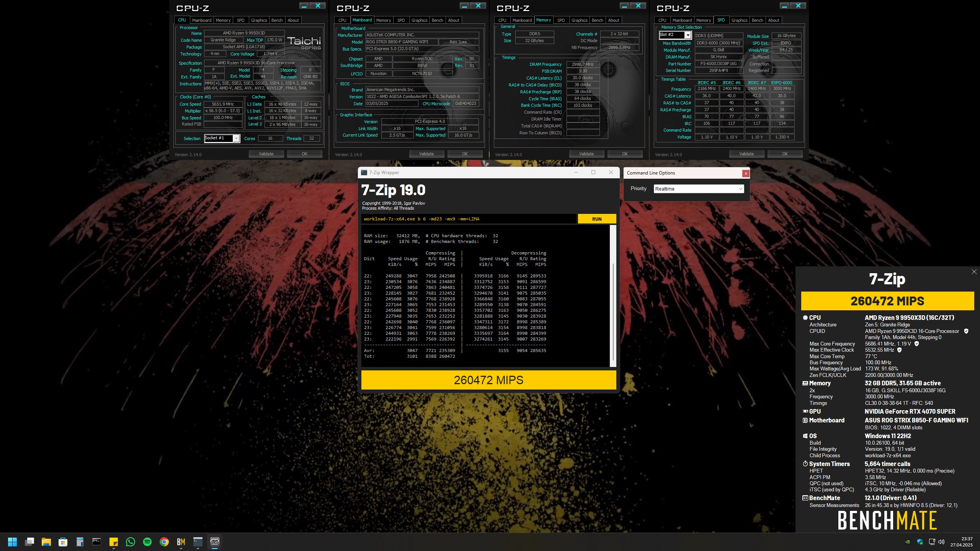Click the System Timers stopwatch icon in BenchMate
980x551 pixels.
(x=805, y=464)
